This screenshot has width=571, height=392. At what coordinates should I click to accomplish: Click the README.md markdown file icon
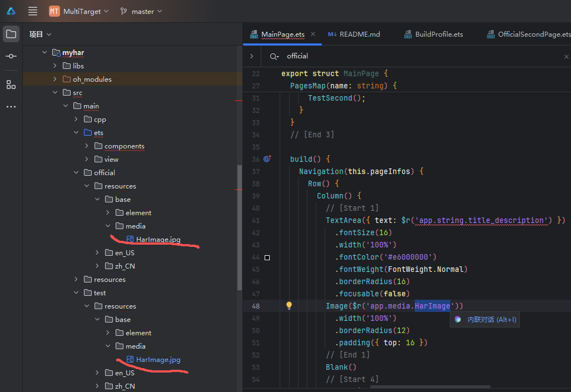332,34
